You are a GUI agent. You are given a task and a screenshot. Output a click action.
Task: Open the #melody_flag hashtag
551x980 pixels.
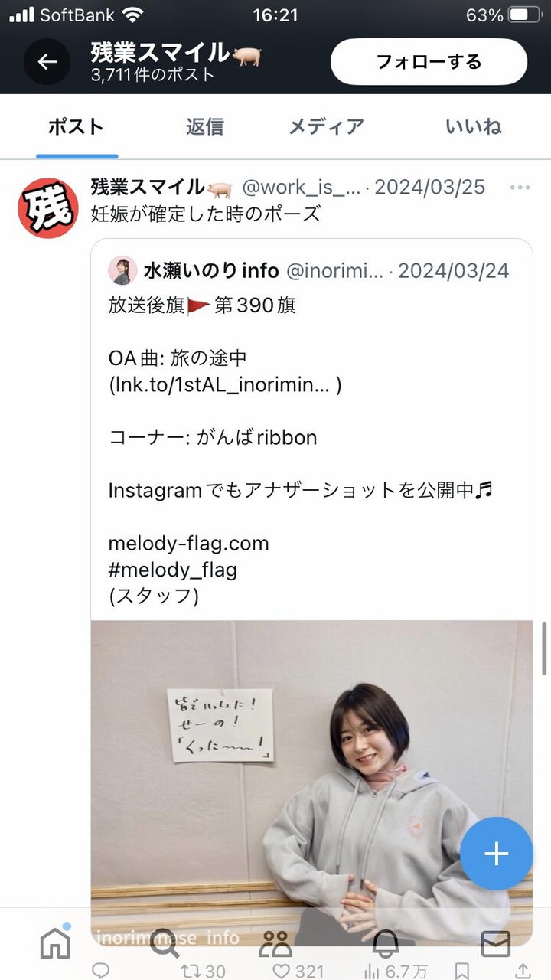pyautogui.click(x=172, y=570)
